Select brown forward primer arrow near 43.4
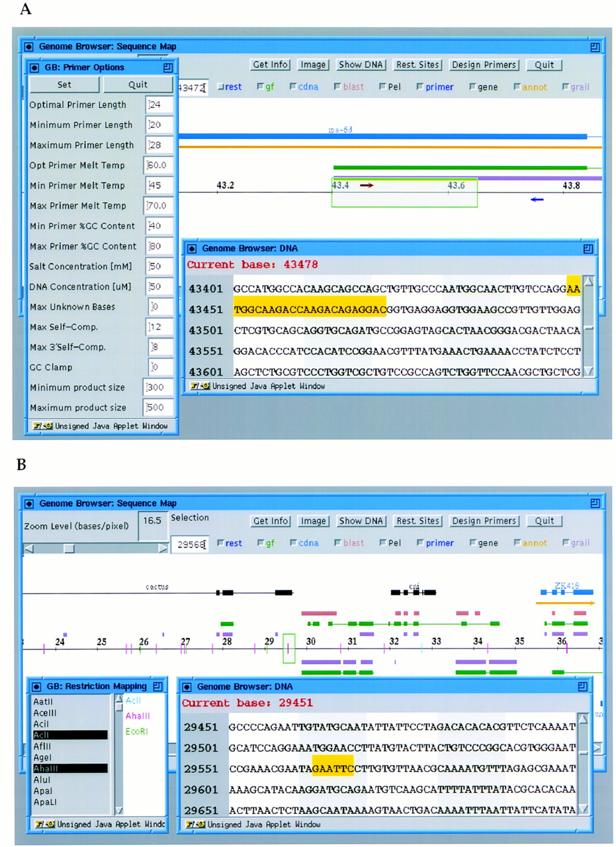The width and height of the screenshot is (616, 847). pos(367,185)
